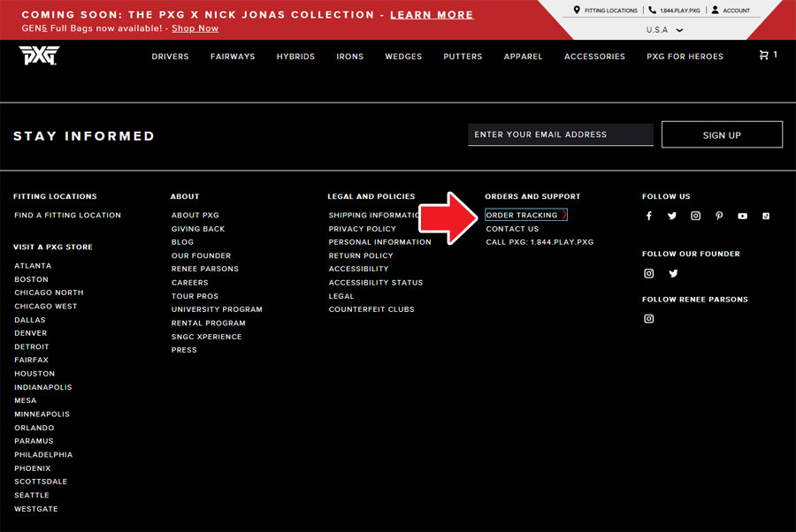
Task: Select the Dallas store link
Action: click(30, 320)
